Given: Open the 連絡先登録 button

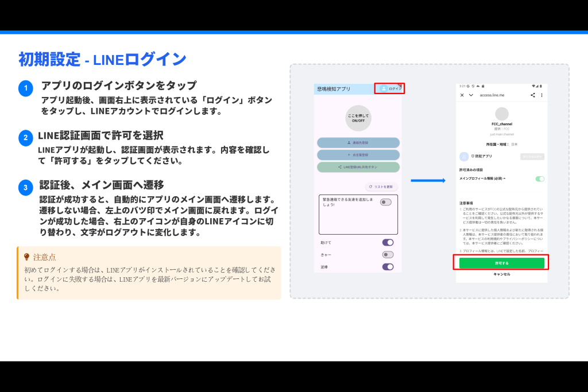Looking at the screenshot, I should (358, 143).
